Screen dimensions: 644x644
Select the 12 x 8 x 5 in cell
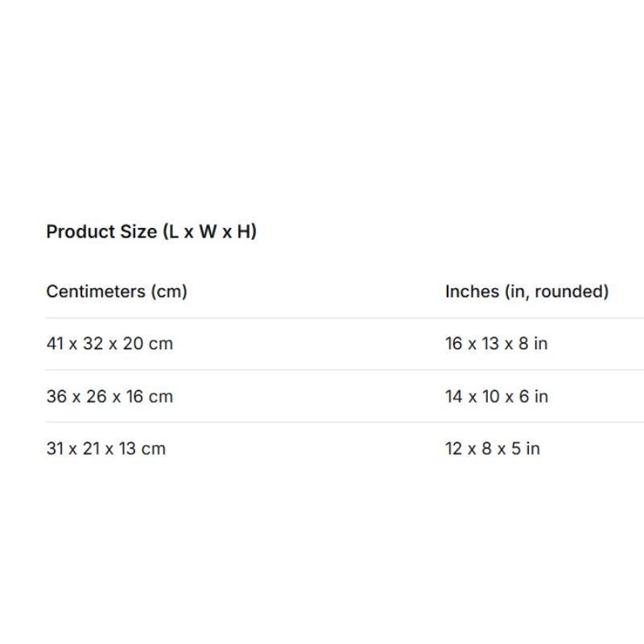(493, 449)
